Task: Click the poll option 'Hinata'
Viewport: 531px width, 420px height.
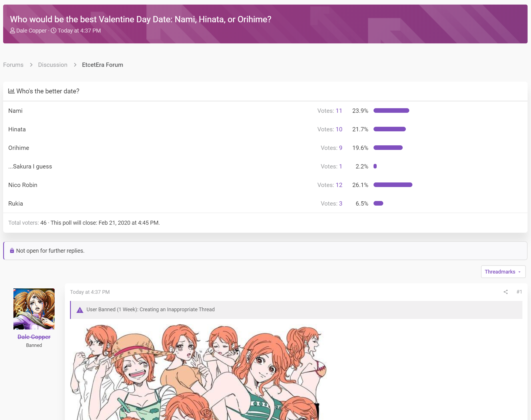Action: tap(17, 129)
